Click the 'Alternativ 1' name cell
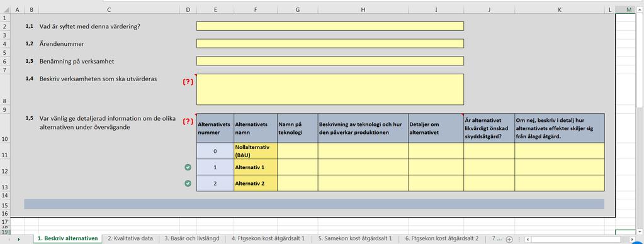The image size is (644, 244). 256,167
